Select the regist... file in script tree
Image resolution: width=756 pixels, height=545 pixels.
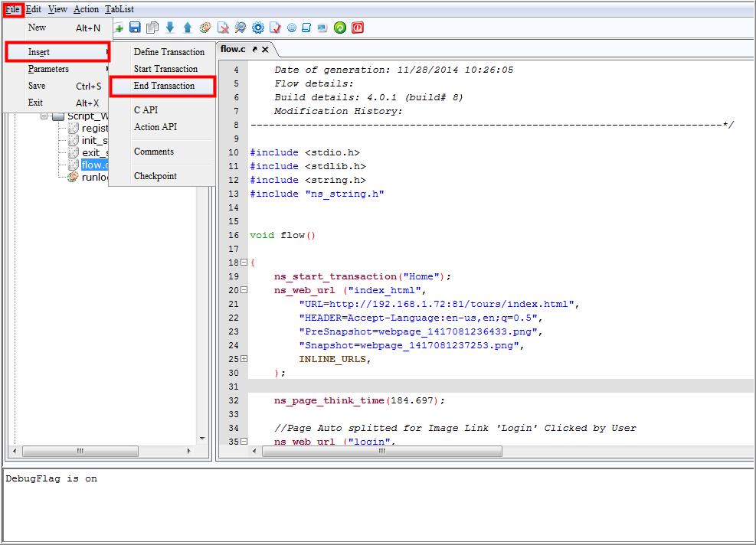88,128
